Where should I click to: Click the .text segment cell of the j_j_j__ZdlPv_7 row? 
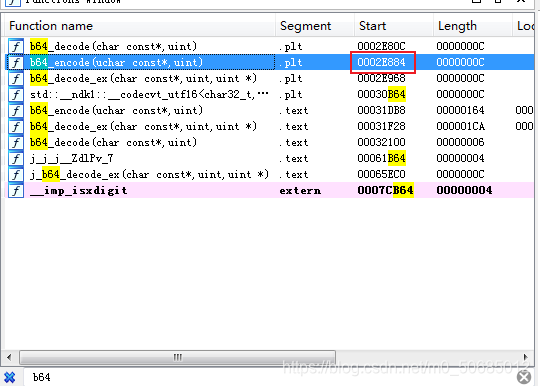click(x=293, y=158)
